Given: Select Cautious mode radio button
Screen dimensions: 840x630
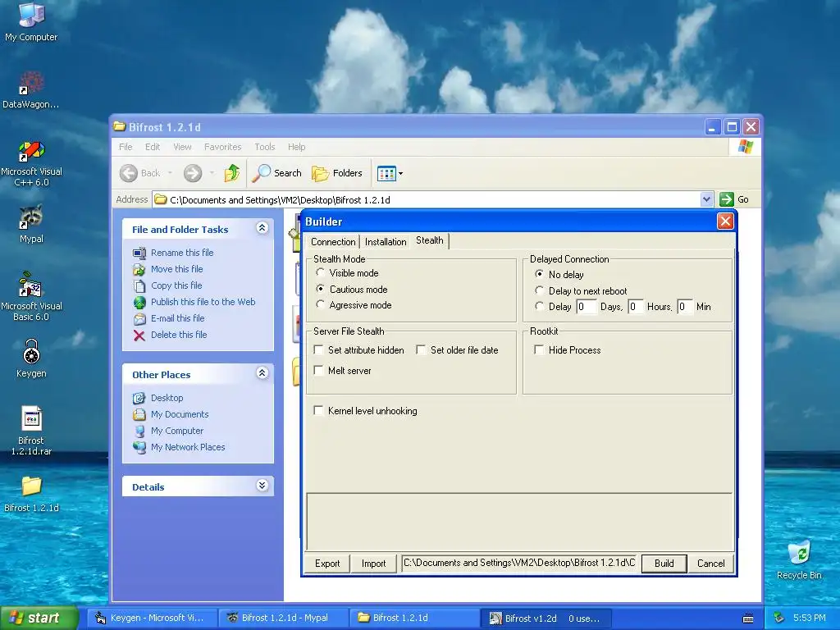Looking at the screenshot, I should pos(321,289).
